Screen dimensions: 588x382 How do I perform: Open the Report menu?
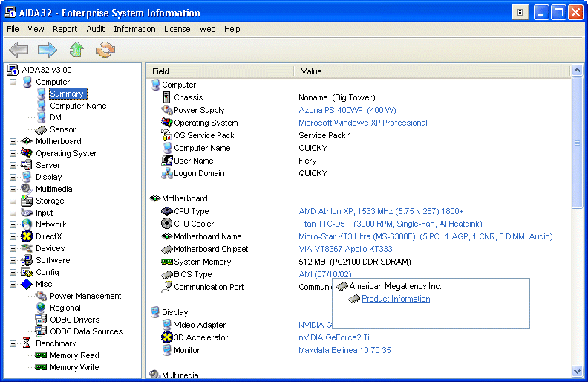coord(65,29)
